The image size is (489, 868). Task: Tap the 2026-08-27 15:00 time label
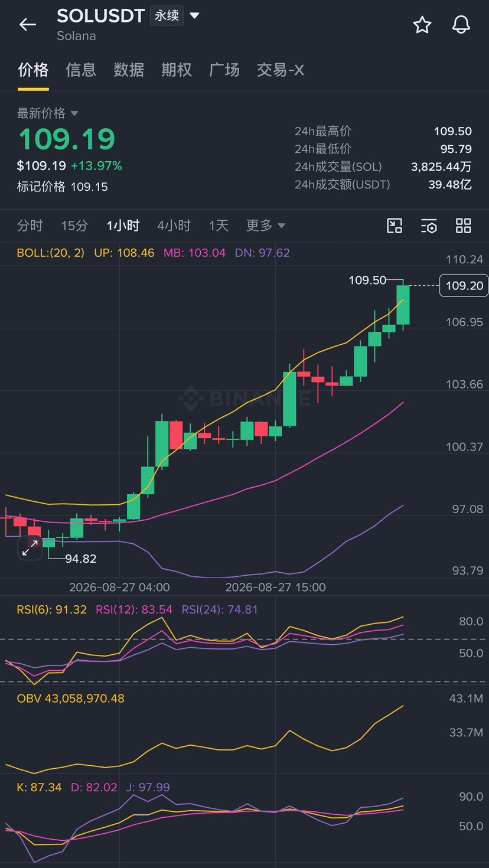(276, 588)
